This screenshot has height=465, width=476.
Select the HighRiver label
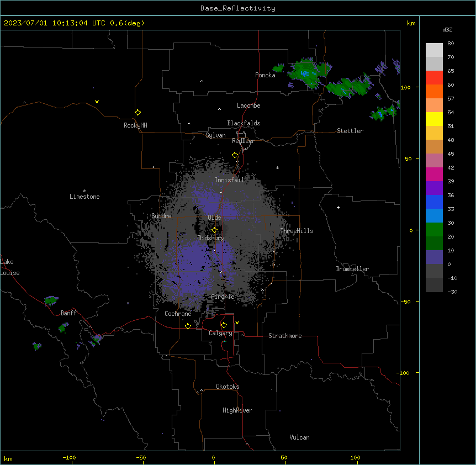237,410
